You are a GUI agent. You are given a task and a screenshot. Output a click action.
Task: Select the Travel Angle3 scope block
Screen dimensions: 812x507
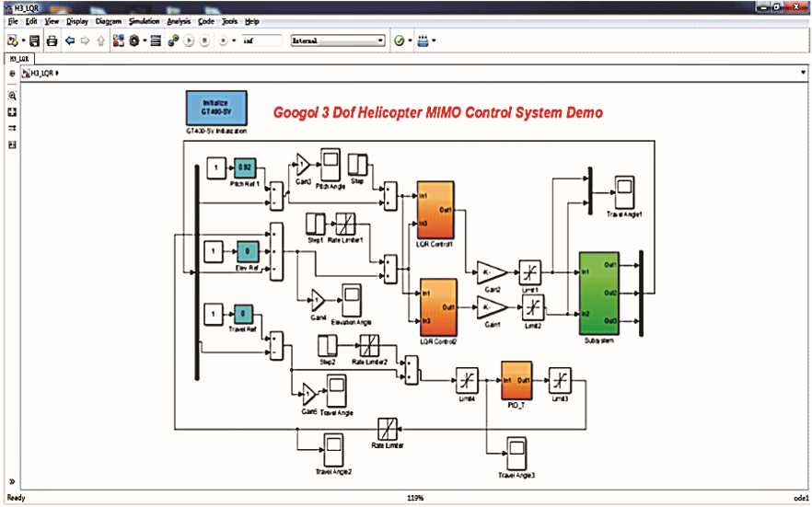tap(516, 454)
